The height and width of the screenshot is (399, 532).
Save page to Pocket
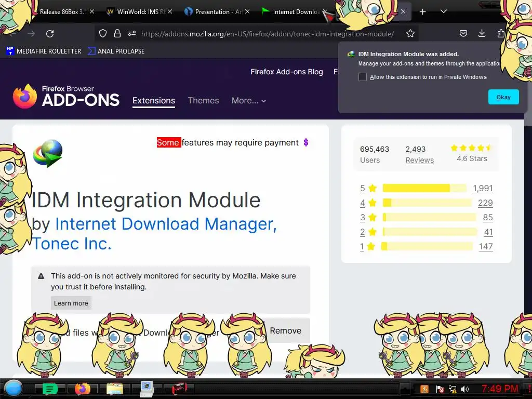click(x=463, y=33)
